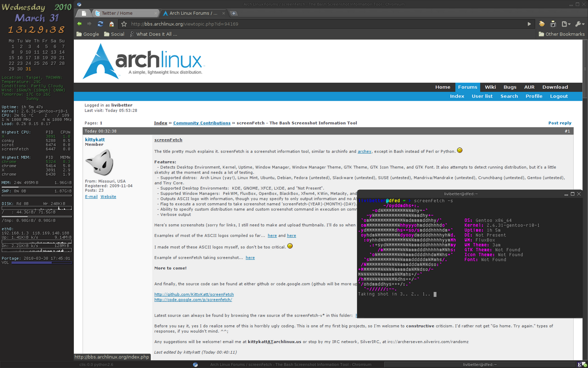Open the Forums navigation item
The width and height of the screenshot is (588, 368).
pyautogui.click(x=467, y=87)
